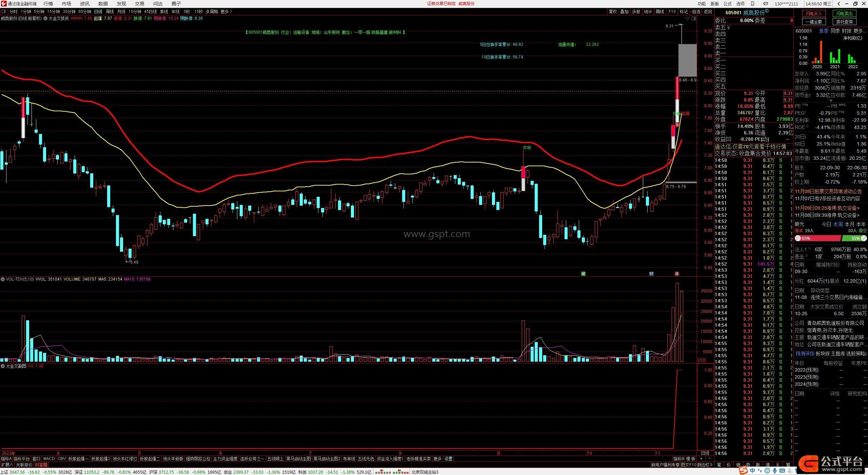The image size is (868, 475).
Task: Open the 公式 menu
Action: point(728,4)
